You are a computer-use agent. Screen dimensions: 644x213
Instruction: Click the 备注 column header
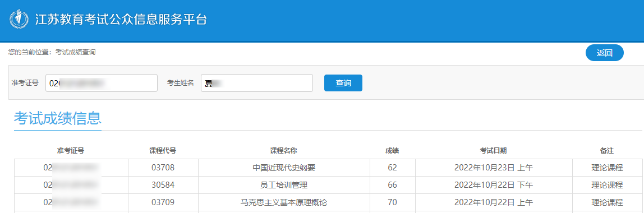607,151
